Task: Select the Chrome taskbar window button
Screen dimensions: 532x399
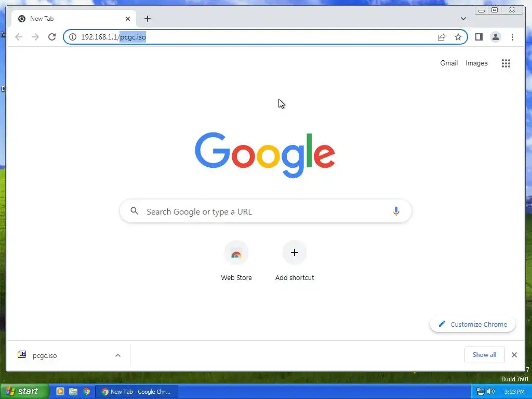Action: [137, 392]
